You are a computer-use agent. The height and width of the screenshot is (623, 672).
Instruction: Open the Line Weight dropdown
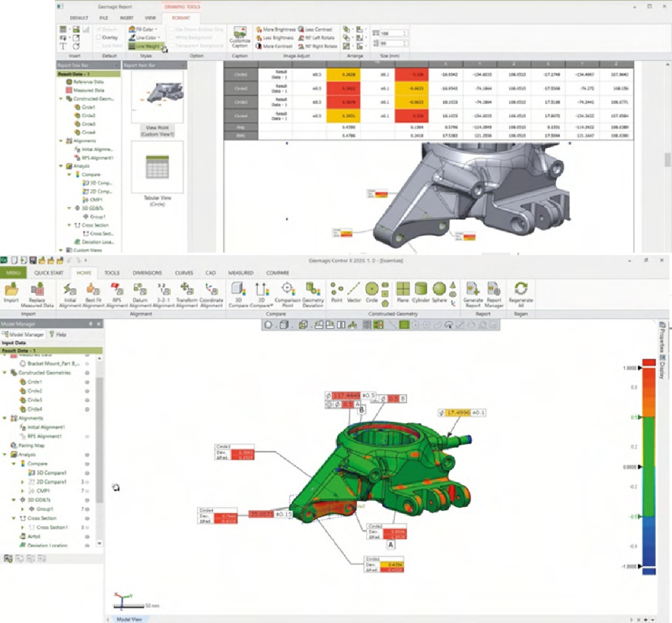coord(147,46)
